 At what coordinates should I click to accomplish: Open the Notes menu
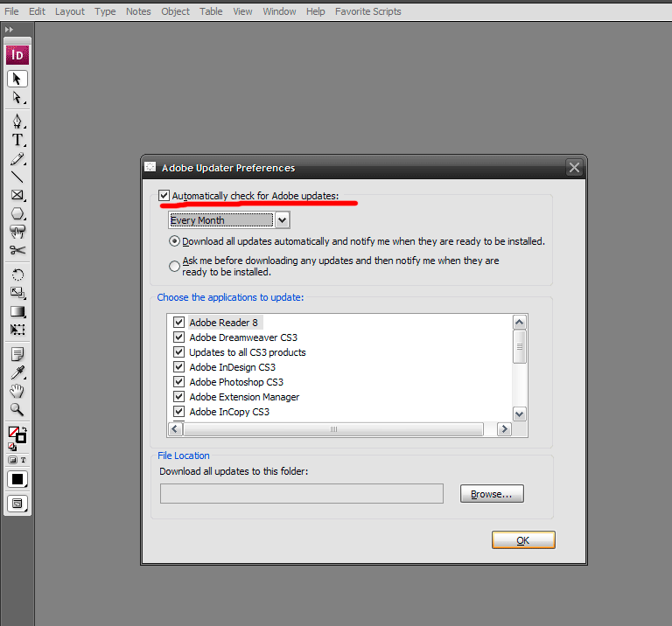point(138,11)
